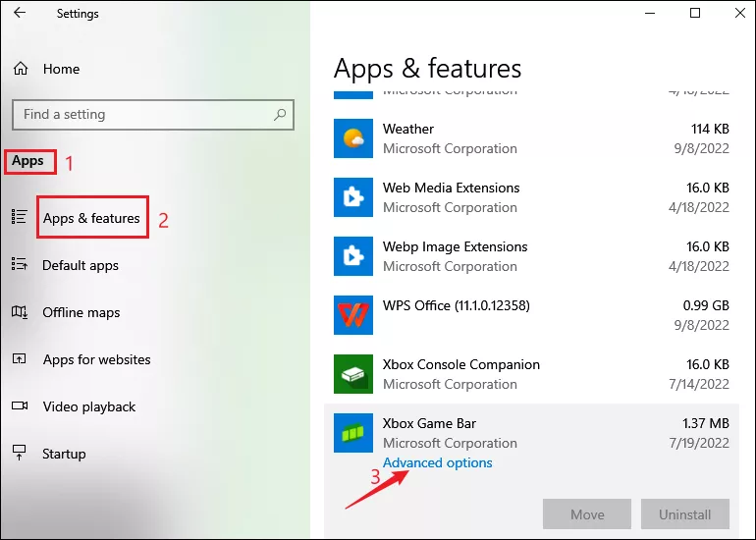Click the Offline maps map icon
This screenshot has width=756, height=540.
point(20,312)
